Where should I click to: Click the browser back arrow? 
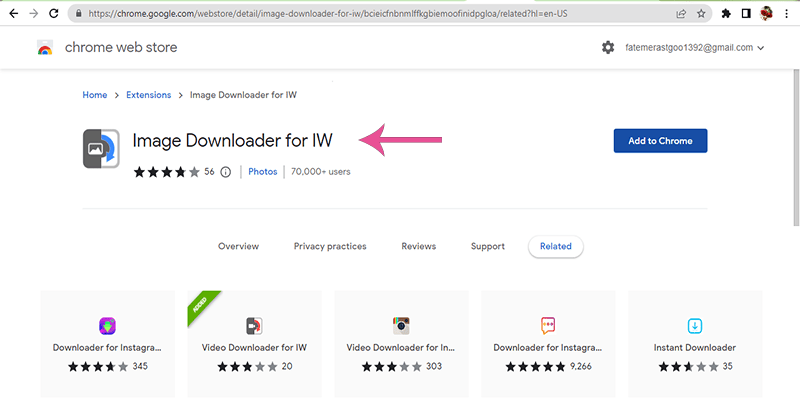(x=11, y=15)
